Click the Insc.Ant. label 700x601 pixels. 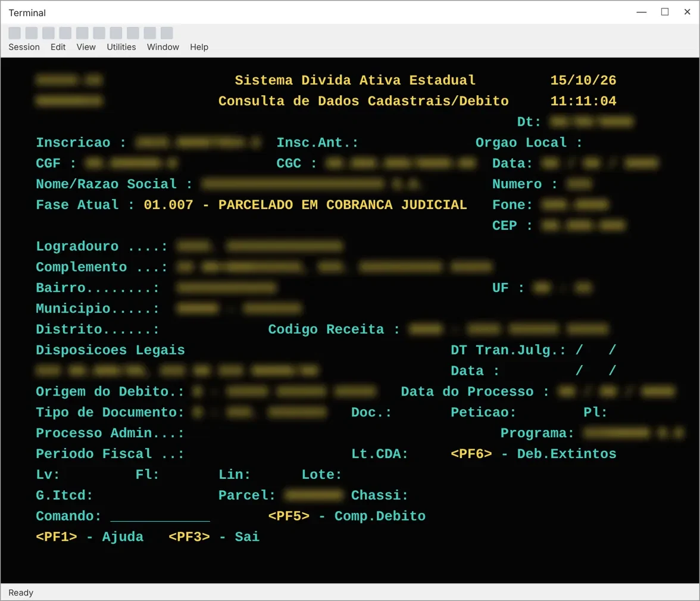tap(317, 142)
